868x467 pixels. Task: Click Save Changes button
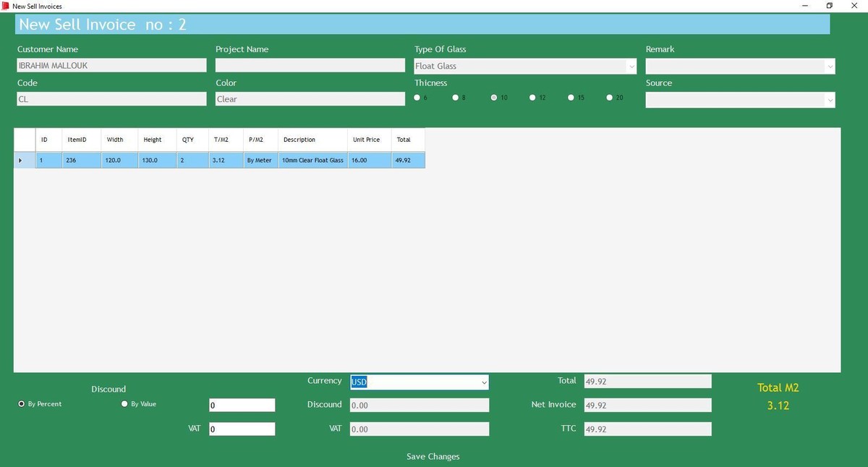pos(433,456)
